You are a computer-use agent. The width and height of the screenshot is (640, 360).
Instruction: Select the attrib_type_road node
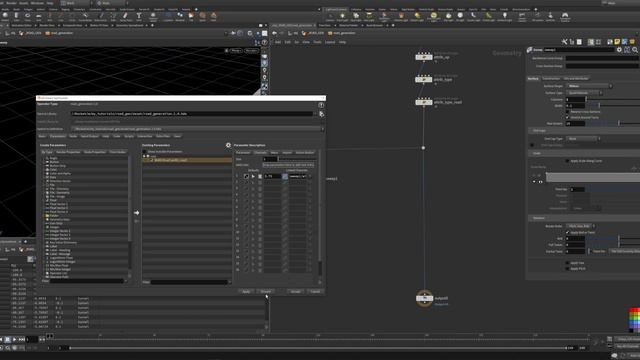424,102
